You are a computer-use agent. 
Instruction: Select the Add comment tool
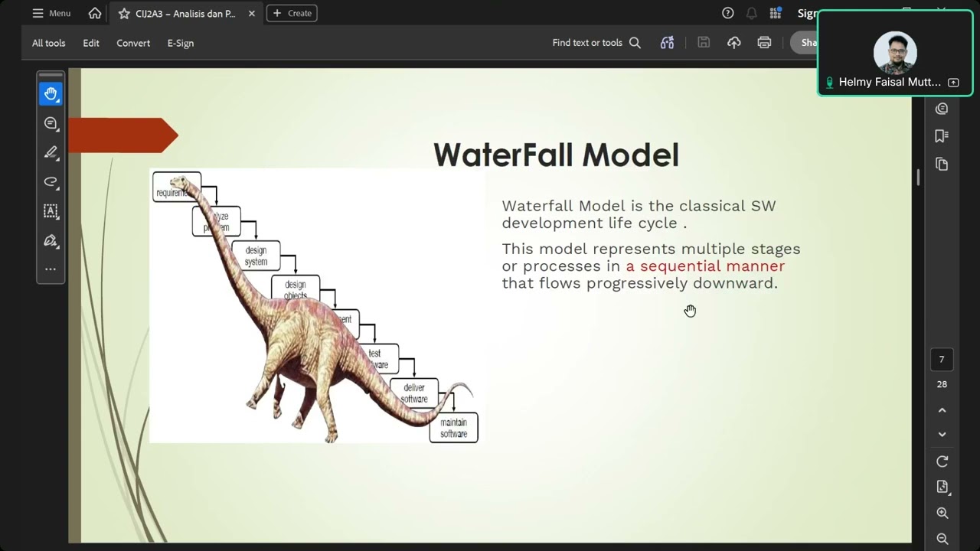(x=51, y=123)
